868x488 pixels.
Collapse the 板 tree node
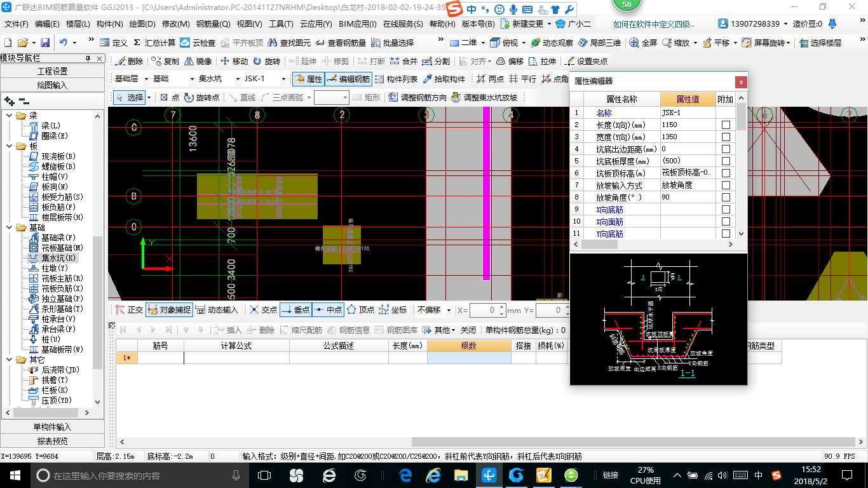[x=9, y=146]
